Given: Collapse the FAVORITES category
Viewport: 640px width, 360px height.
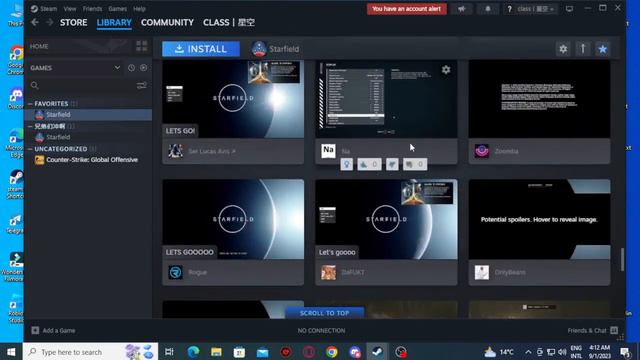Looking at the screenshot, I should point(30,104).
